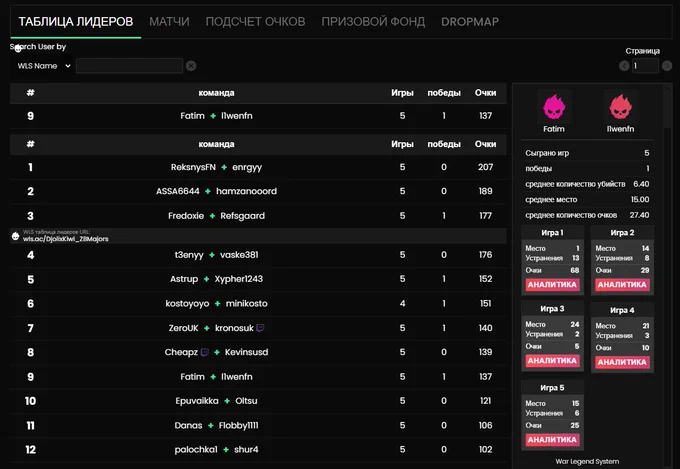The image size is (680, 469).
Task: Select Ilwenfn's red skull avatar
Action: [x=621, y=107]
